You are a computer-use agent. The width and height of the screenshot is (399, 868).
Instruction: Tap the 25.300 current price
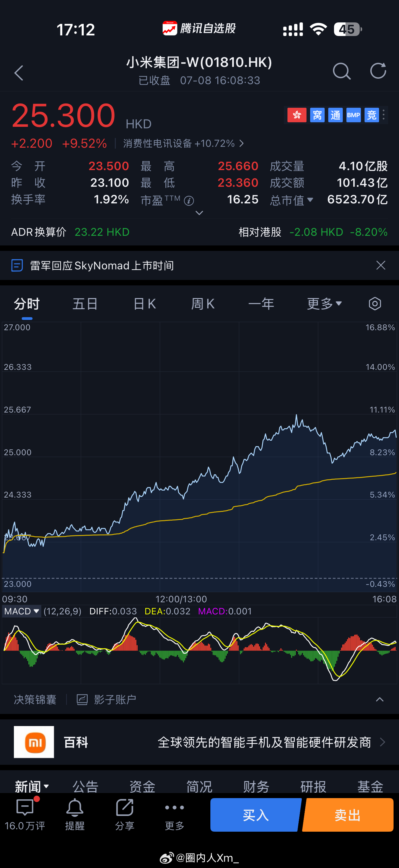coord(63,116)
